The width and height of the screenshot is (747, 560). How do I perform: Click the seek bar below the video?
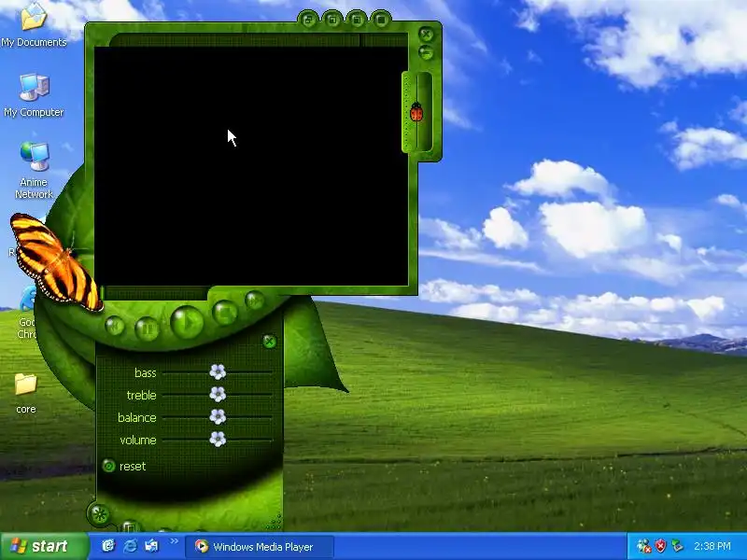pos(155,292)
